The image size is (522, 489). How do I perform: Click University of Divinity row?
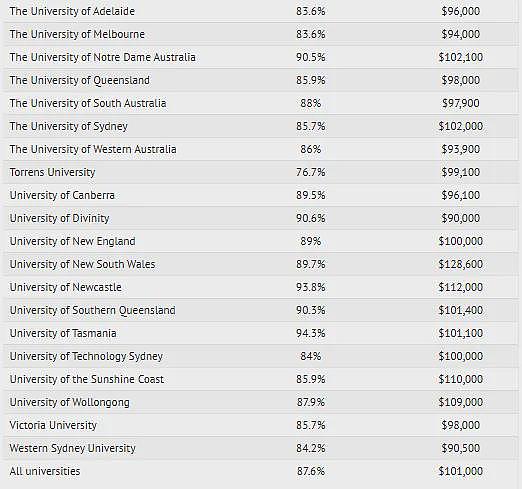tap(261, 218)
